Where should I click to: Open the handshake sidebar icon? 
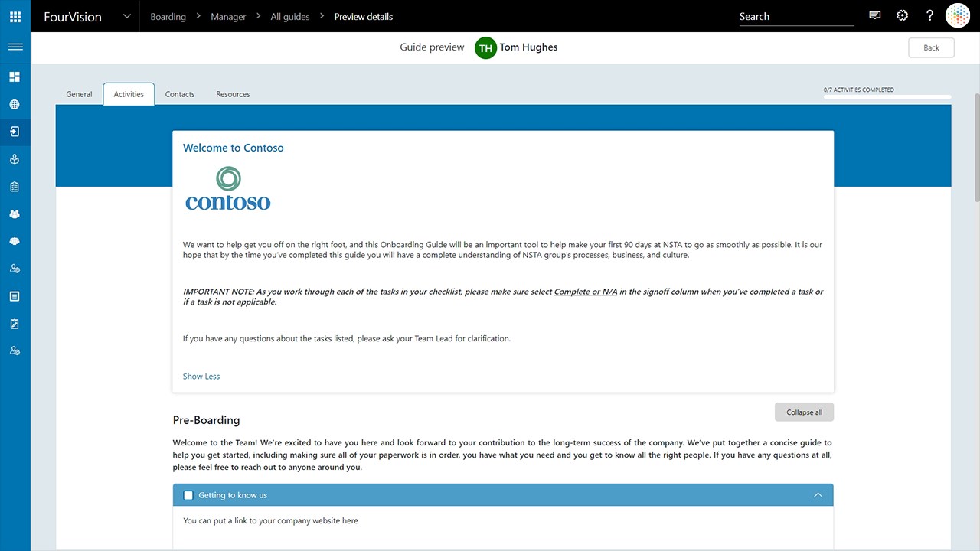tap(15, 241)
